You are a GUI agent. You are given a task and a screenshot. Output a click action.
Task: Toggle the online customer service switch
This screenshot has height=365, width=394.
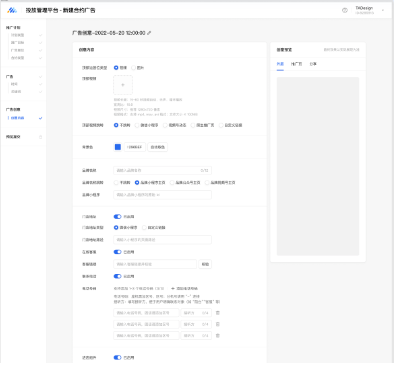[117, 252]
